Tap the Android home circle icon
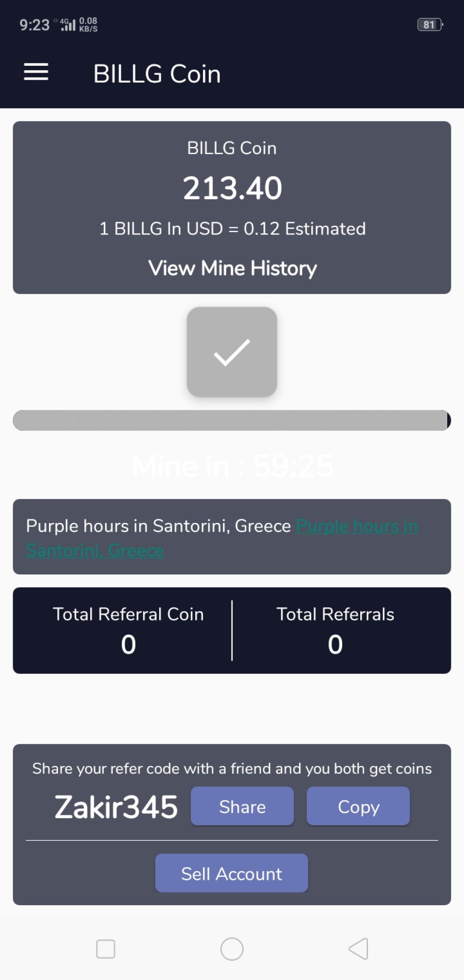This screenshot has width=464, height=980. tap(232, 949)
